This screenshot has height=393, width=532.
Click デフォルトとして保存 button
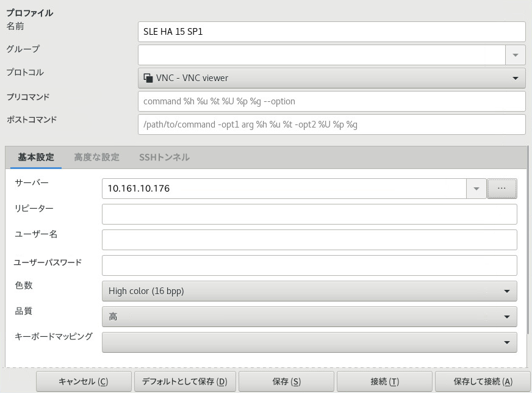(x=184, y=381)
